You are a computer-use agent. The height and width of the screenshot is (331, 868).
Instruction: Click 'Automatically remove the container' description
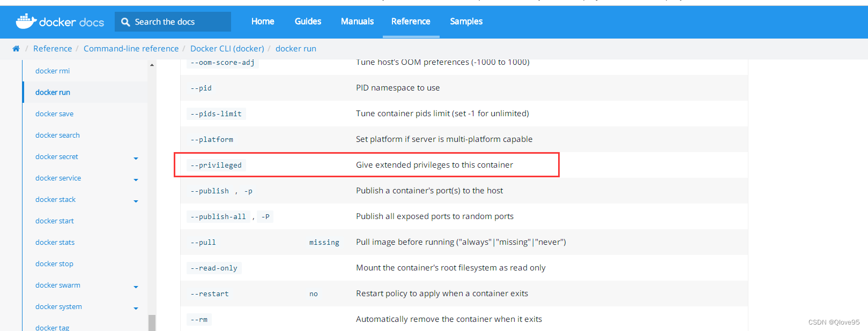point(449,319)
